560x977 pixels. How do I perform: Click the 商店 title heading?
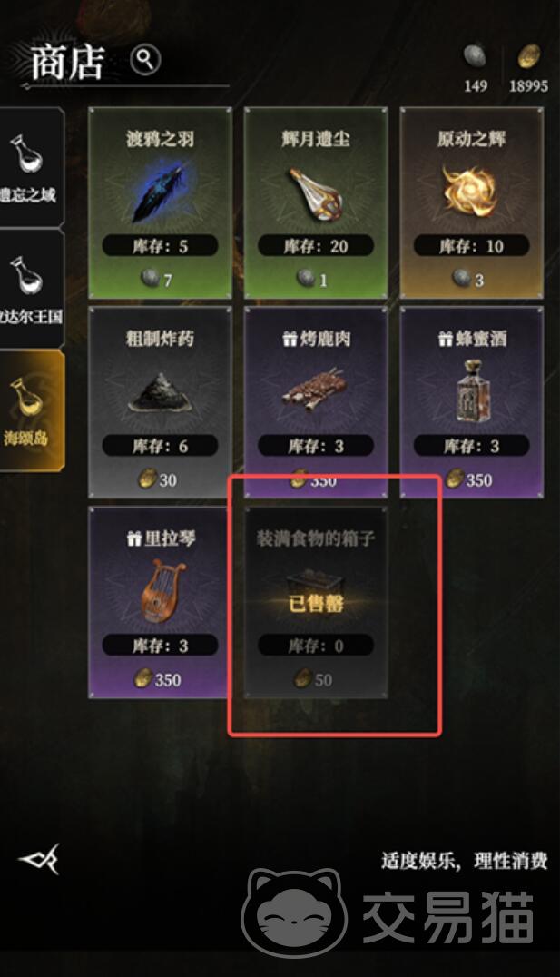coord(66,63)
